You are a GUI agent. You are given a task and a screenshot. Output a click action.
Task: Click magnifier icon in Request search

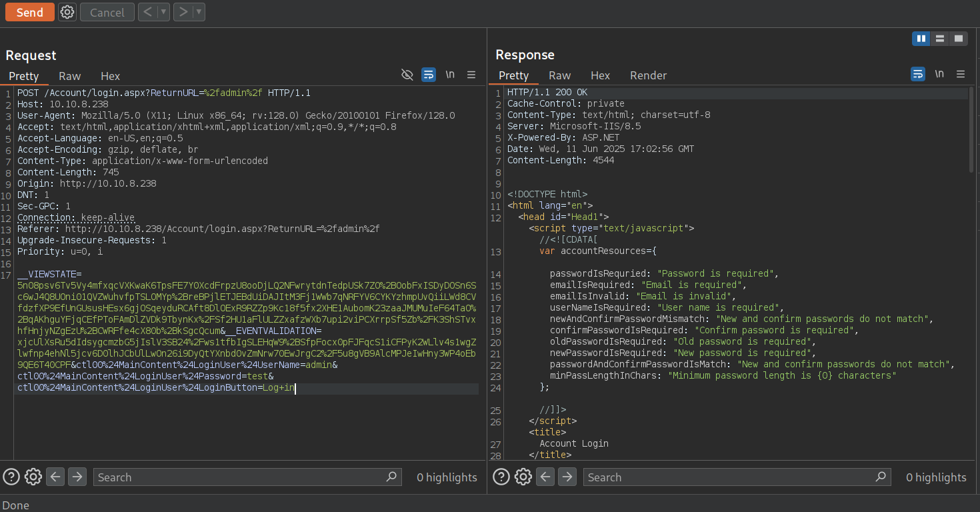tap(392, 477)
